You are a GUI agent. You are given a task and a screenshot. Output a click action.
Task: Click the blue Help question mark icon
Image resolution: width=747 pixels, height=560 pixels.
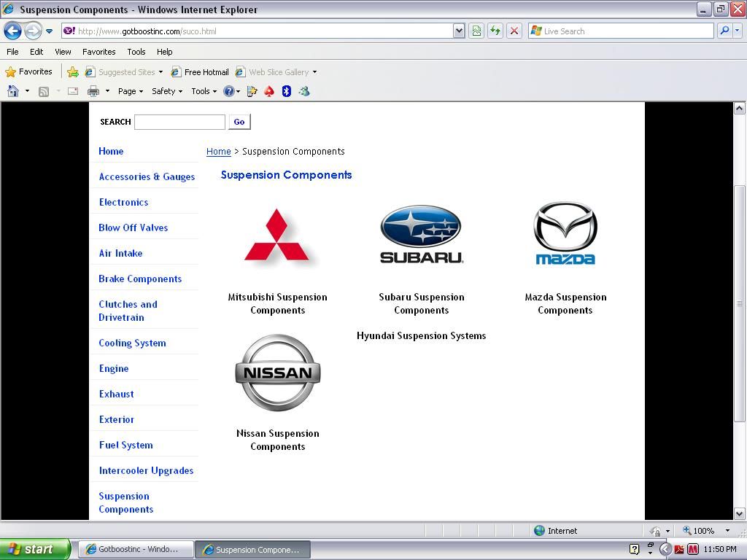[229, 91]
